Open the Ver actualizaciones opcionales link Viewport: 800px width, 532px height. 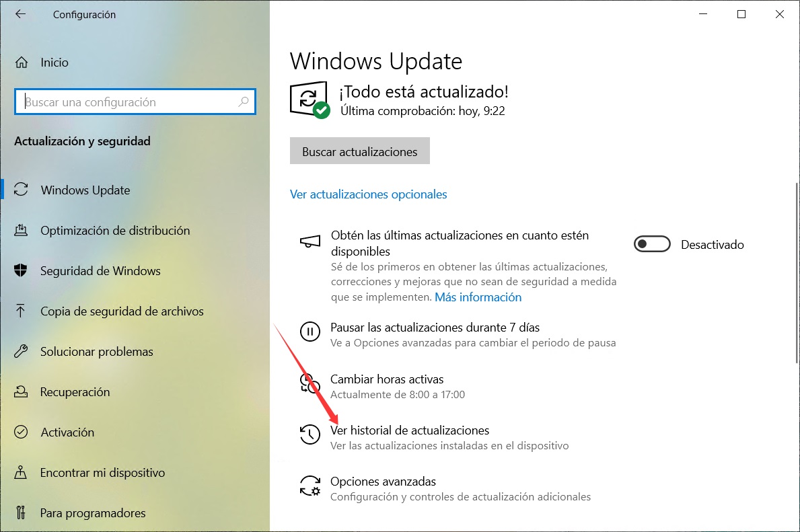click(368, 194)
